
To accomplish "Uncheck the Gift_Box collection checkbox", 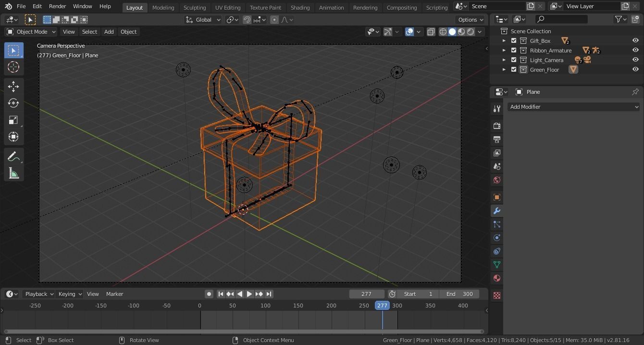I will click(x=514, y=41).
